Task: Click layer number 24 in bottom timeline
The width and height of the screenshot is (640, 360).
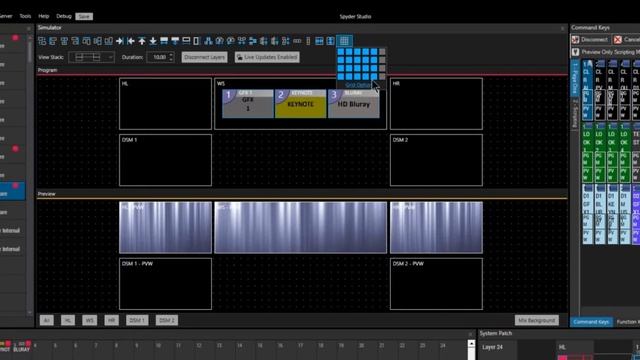Action: pos(442,346)
